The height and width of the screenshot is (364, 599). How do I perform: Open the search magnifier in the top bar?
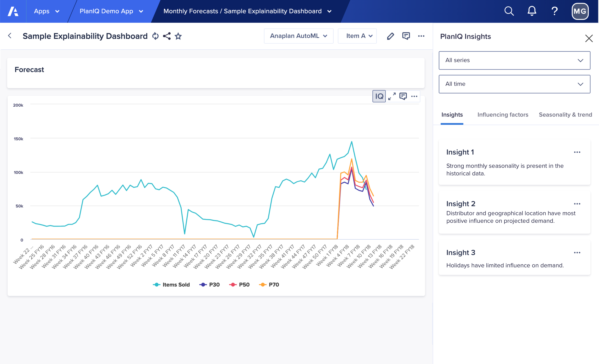point(509,11)
